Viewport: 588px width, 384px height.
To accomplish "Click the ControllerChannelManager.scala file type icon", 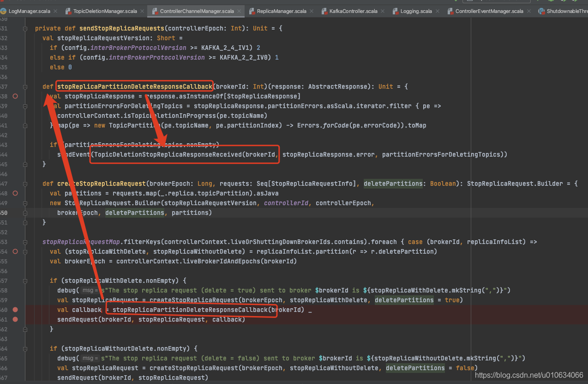I will 154,11.
